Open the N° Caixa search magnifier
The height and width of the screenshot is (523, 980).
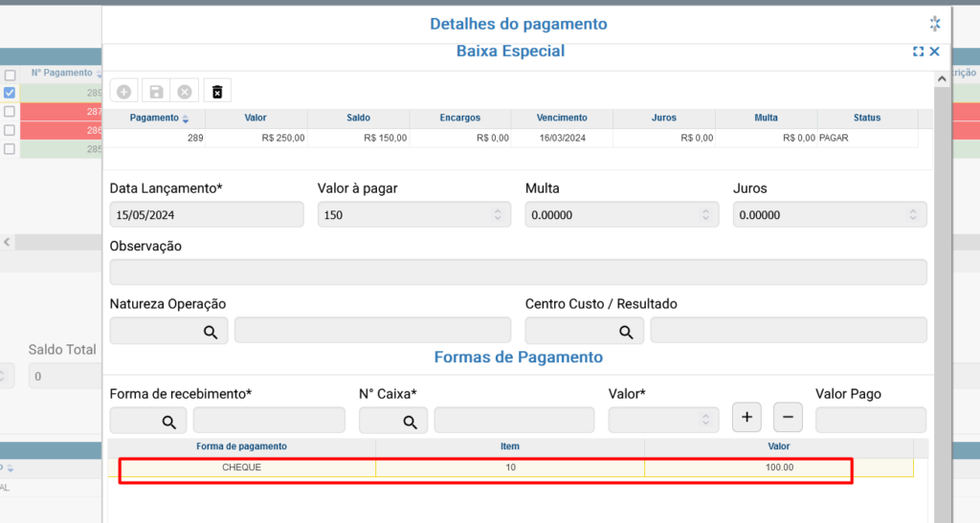(409, 421)
